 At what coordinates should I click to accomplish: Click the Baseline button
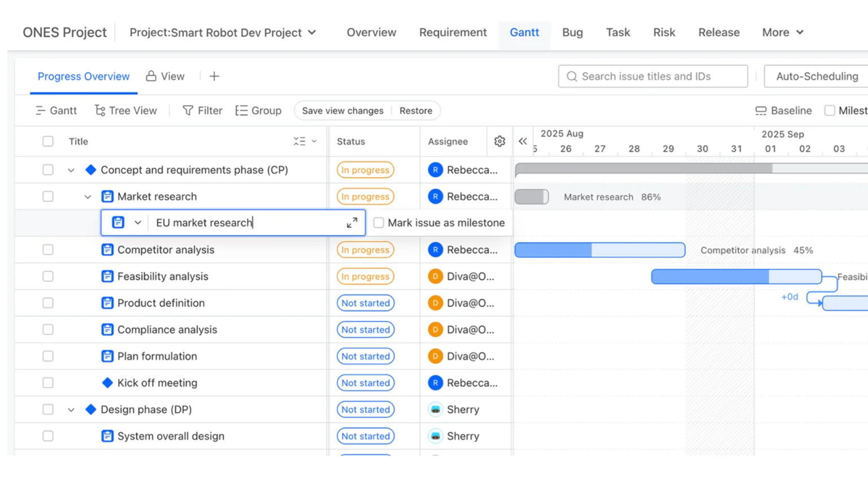coord(783,111)
